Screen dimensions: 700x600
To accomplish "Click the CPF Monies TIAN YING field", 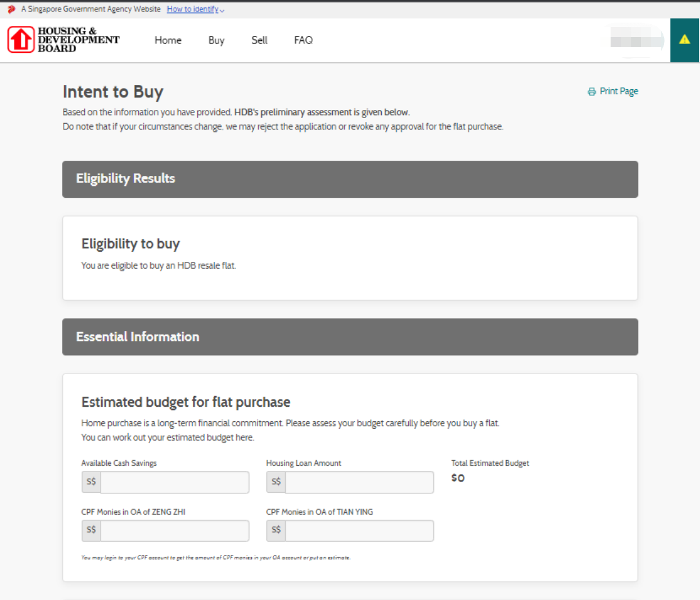I will tap(359, 530).
